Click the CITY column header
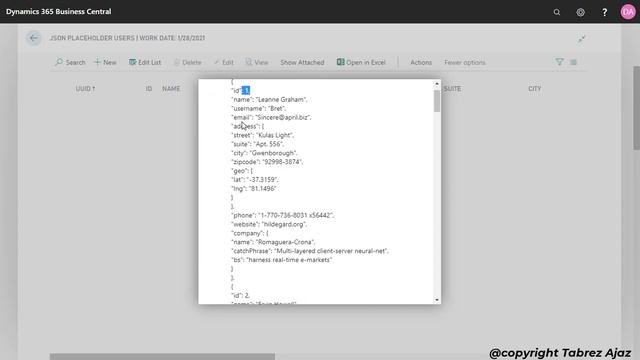Screen dimensions: 640x360 pyautogui.click(x=534, y=89)
